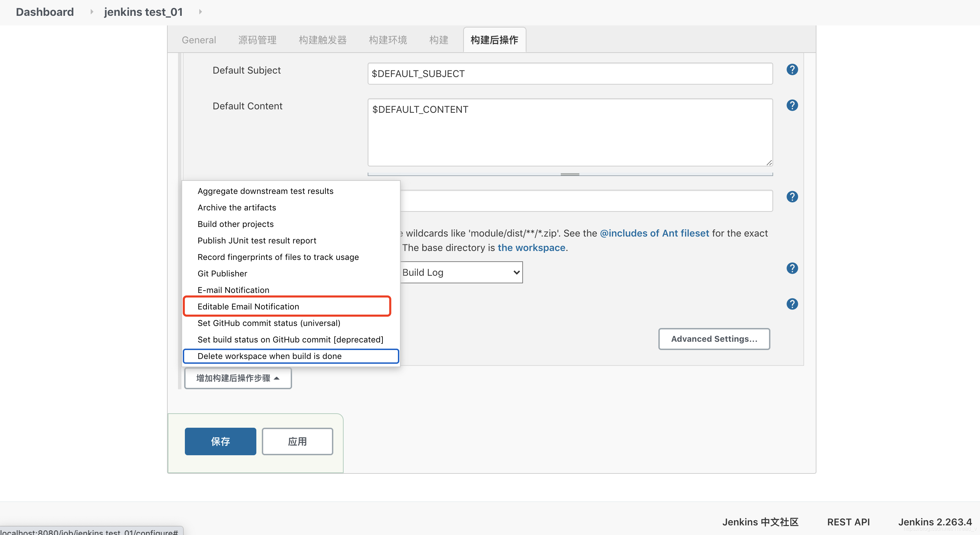The width and height of the screenshot is (980, 535).
Task: Click breadcrumb arrow after Dashboard
Action: [92, 12]
